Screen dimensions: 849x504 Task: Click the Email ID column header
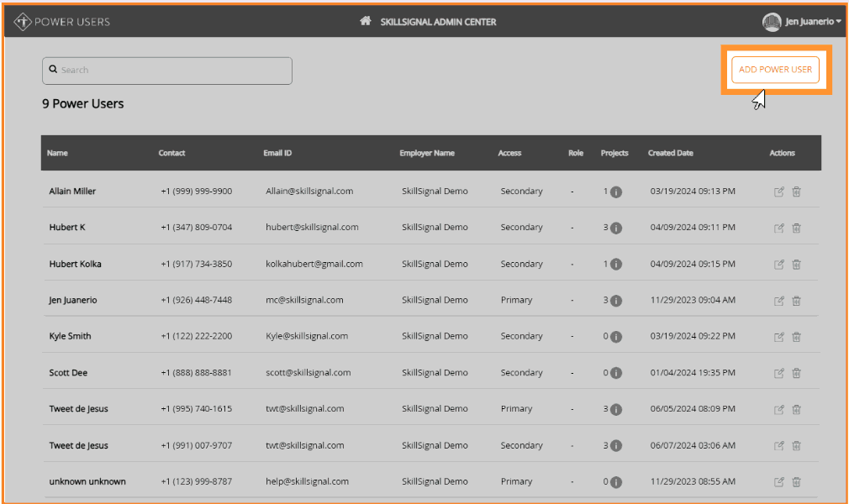277,153
